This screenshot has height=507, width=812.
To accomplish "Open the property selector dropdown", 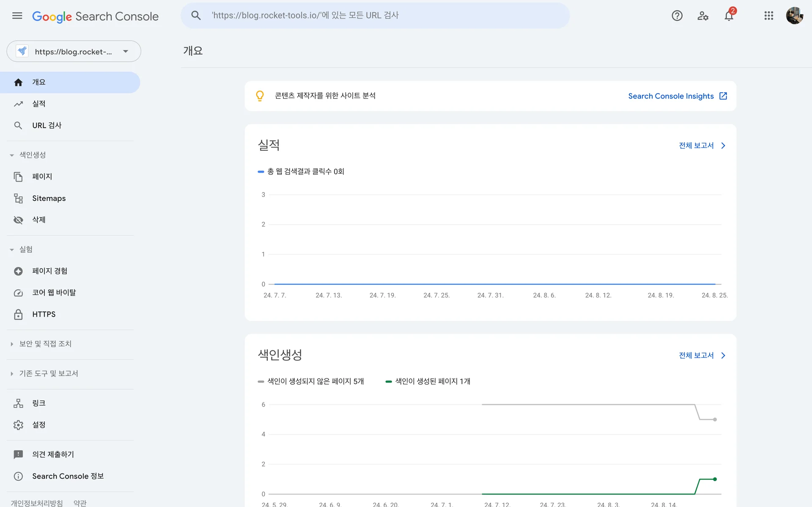I will point(125,51).
